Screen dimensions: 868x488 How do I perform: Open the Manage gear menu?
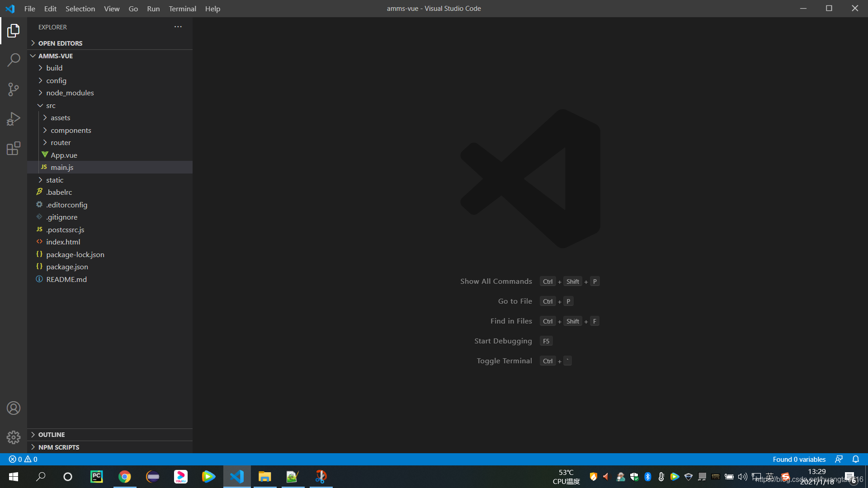(14, 437)
